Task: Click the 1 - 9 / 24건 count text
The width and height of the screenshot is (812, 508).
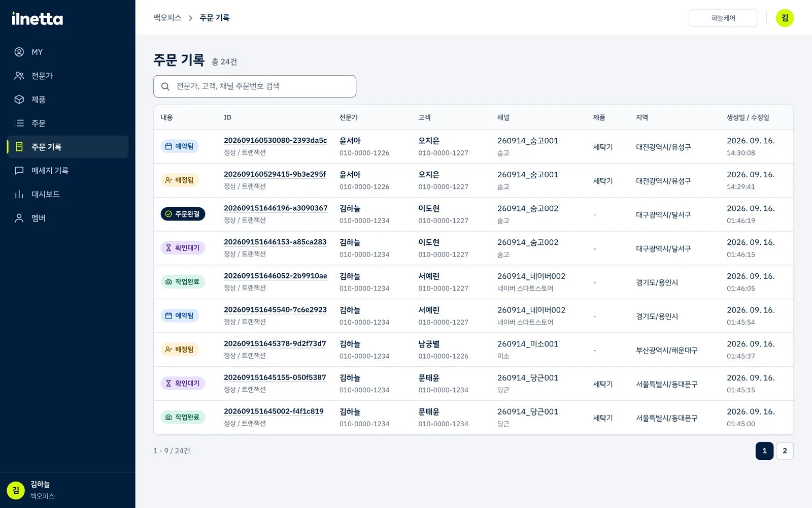Action: point(172,451)
